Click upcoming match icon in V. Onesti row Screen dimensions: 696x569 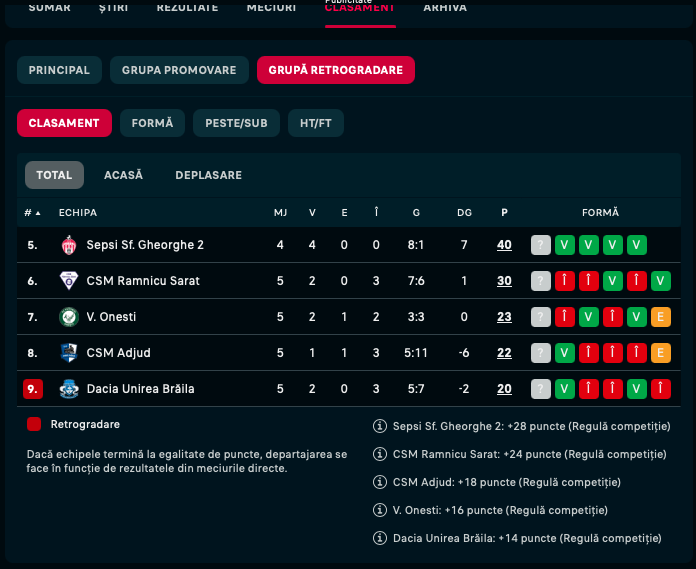pos(541,317)
